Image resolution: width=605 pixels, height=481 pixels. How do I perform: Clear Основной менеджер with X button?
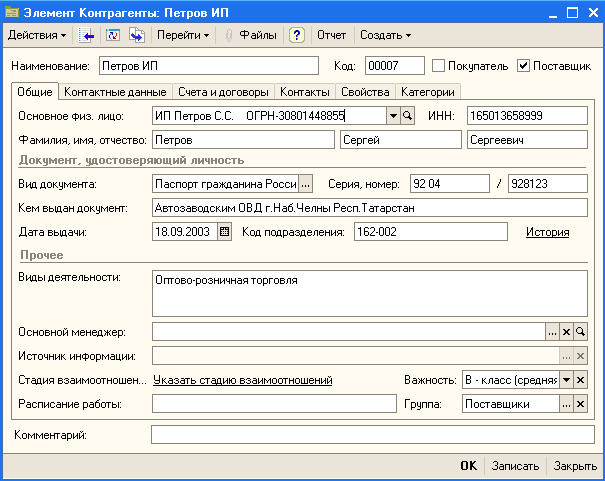click(x=566, y=332)
